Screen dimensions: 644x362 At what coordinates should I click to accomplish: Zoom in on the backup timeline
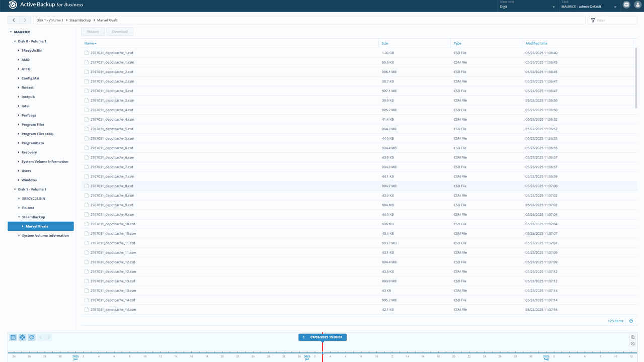click(632, 337)
